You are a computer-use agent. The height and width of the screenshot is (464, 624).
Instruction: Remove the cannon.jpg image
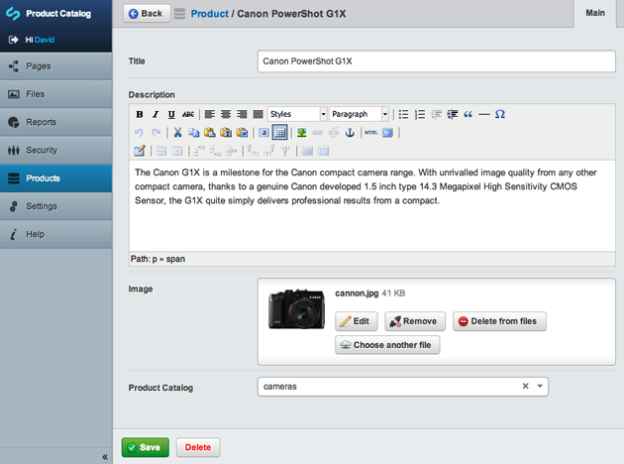pyautogui.click(x=415, y=321)
